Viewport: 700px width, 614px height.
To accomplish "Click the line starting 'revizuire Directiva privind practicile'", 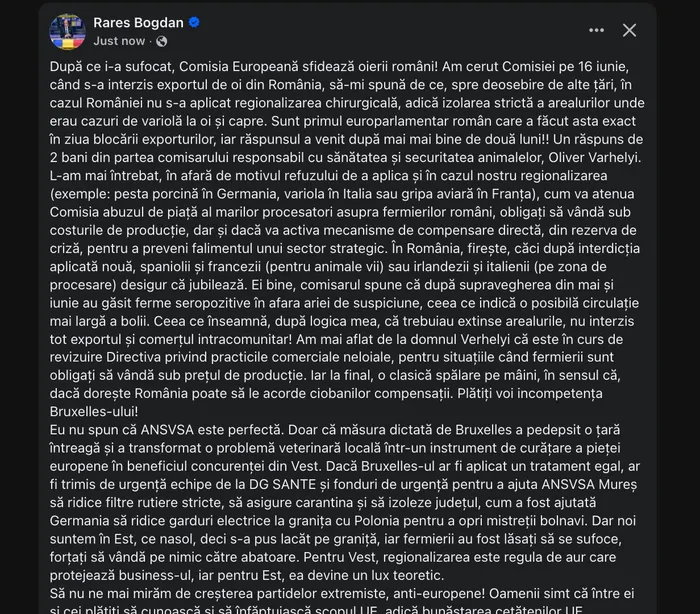I will pyautogui.click(x=332, y=357).
